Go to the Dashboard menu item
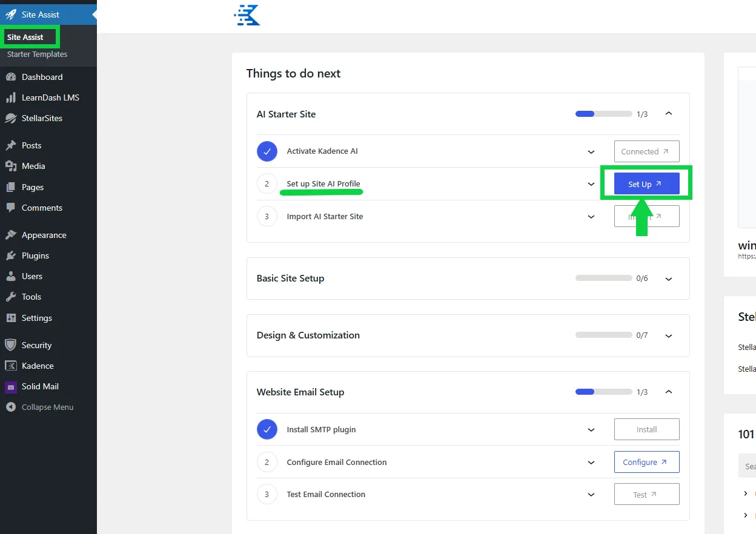 [48, 77]
